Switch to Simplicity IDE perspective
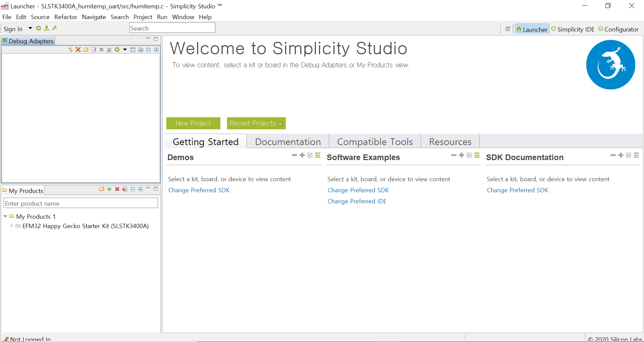 tap(573, 29)
